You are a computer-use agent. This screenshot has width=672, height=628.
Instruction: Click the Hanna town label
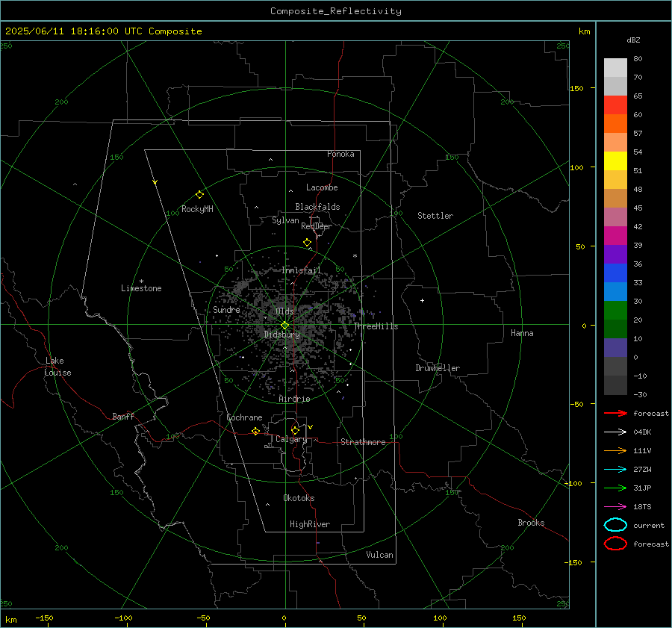(x=522, y=333)
